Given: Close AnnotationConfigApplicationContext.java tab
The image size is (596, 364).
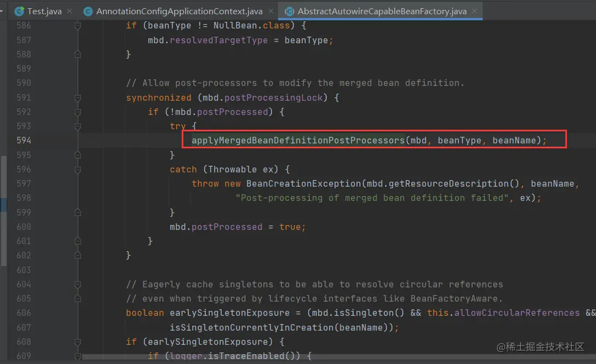Looking at the screenshot, I should [270, 11].
